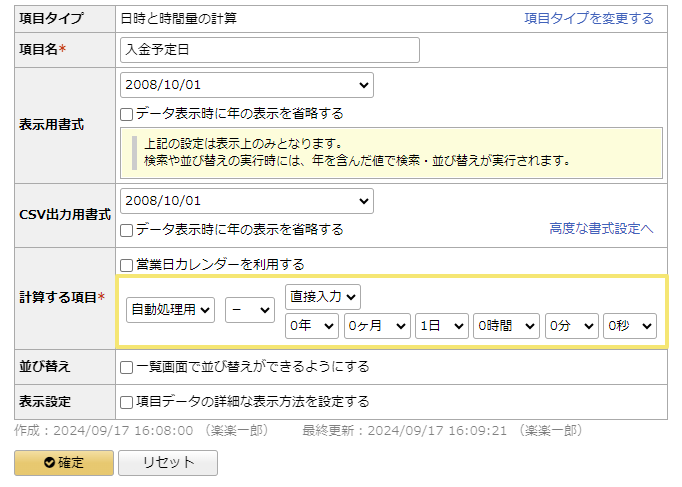Check 項目データの詳細な表示方法を設定する option
The height and width of the screenshot is (487, 682).
[x=127, y=402]
